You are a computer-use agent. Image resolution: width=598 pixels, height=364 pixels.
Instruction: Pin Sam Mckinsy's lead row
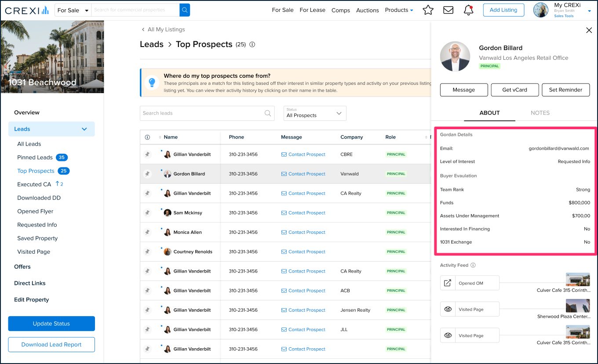pos(147,212)
